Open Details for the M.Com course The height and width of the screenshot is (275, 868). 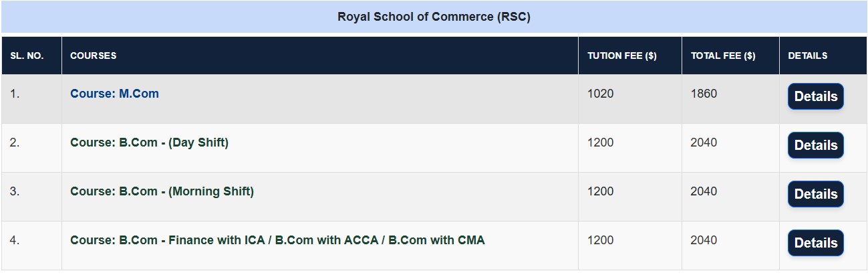(815, 96)
